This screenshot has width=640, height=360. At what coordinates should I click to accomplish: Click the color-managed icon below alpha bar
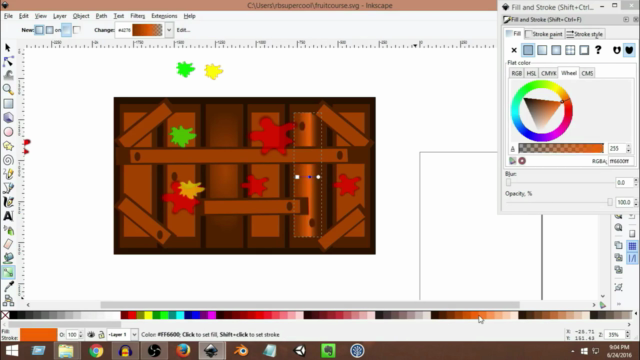tap(513, 161)
